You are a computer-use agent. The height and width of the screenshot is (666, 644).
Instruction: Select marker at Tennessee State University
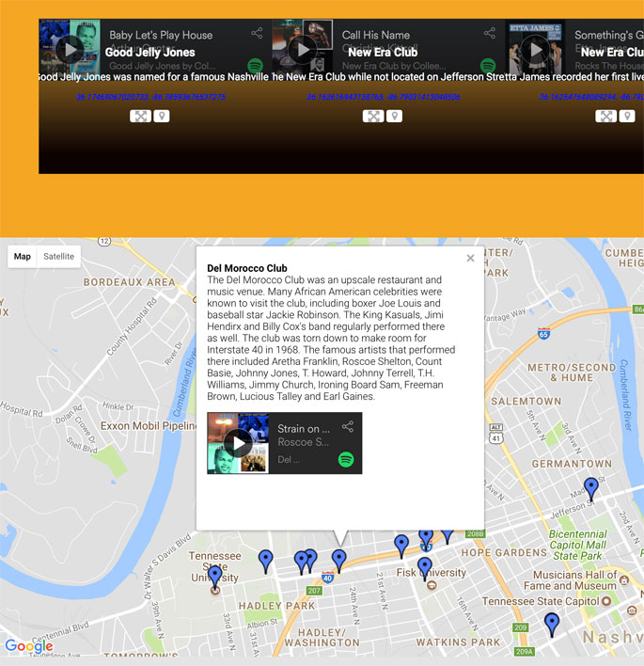(x=215, y=576)
